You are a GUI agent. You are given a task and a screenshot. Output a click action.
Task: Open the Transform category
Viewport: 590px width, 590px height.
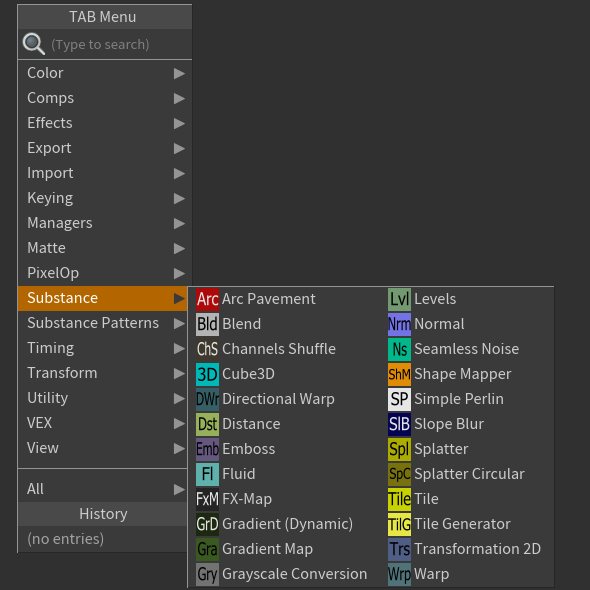(x=103, y=373)
